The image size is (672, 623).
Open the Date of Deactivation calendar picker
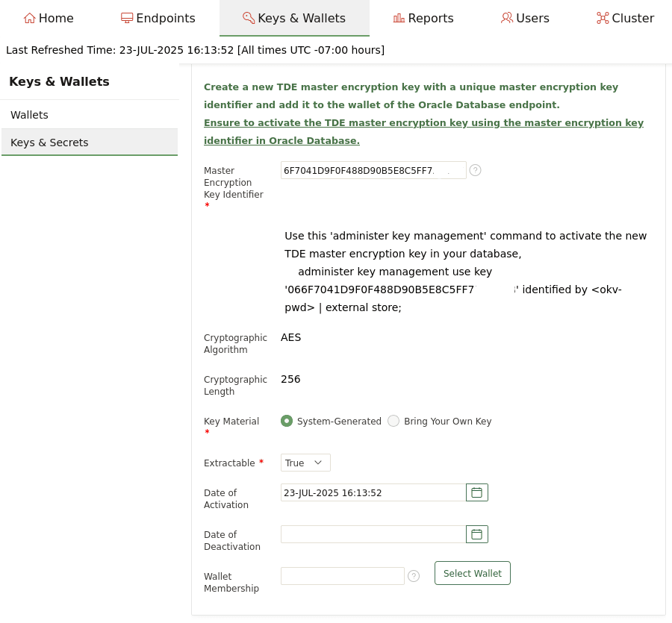(476, 534)
